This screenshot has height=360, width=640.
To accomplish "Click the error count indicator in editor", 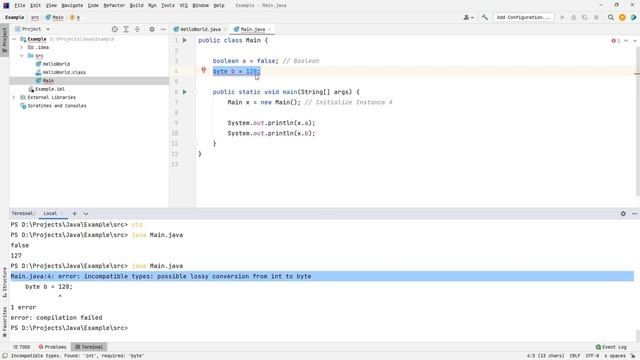I will pos(616,40).
